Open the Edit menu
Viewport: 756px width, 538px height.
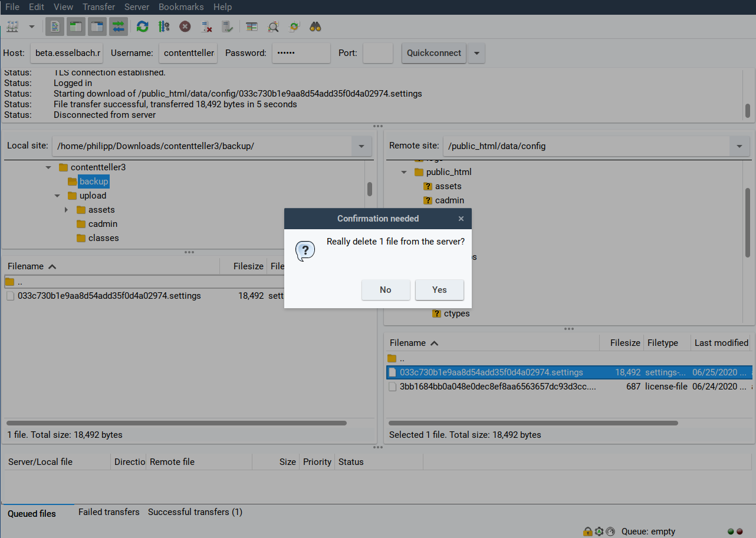37,7
